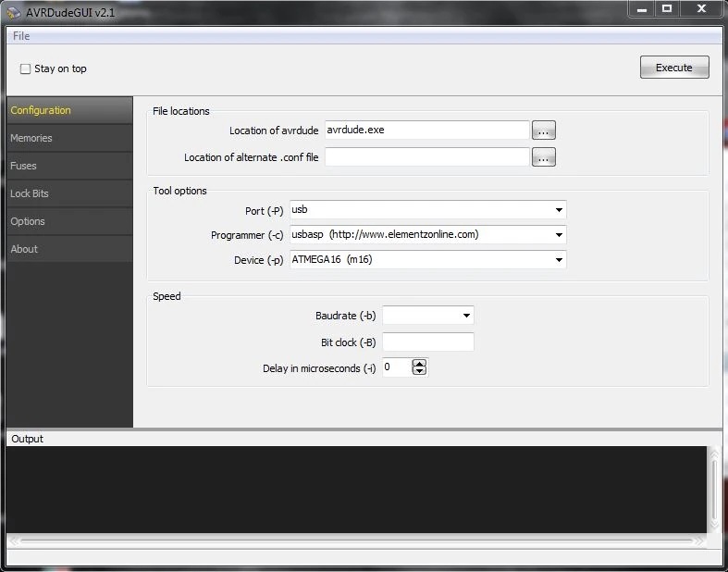Image resolution: width=728 pixels, height=572 pixels.
Task: Show the About tab
Action: pyautogui.click(x=69, y=249)
